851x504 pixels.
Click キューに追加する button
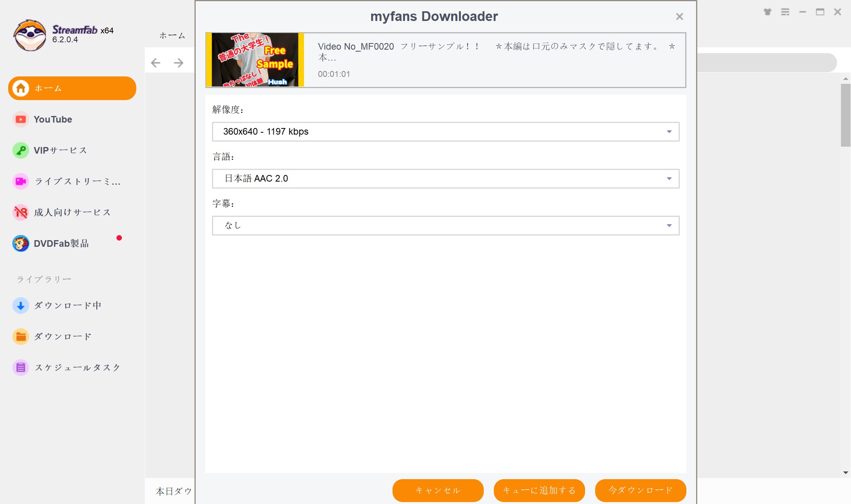(x=539, y=490)
